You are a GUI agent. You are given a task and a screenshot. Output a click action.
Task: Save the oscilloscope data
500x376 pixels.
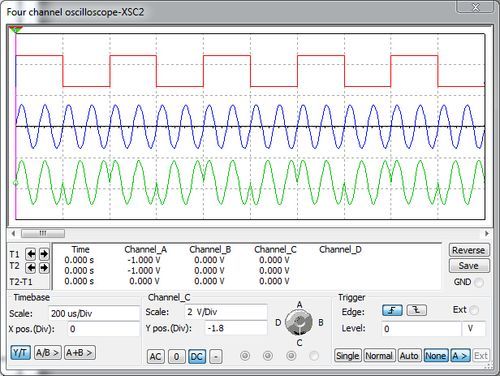point(468,266)
